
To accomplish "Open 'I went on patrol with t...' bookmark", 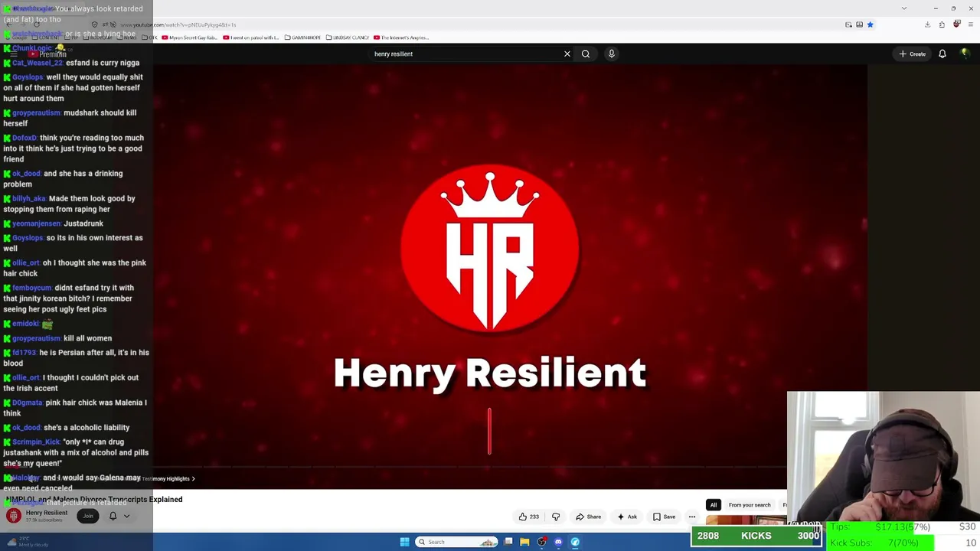I will [251, 37].
